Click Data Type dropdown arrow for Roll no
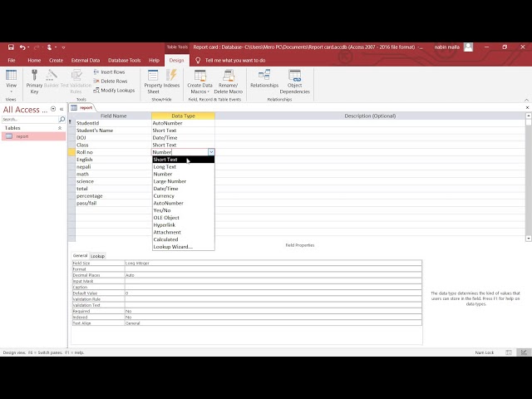The width and height of the screenshot is (532, 399). (211, 152)
